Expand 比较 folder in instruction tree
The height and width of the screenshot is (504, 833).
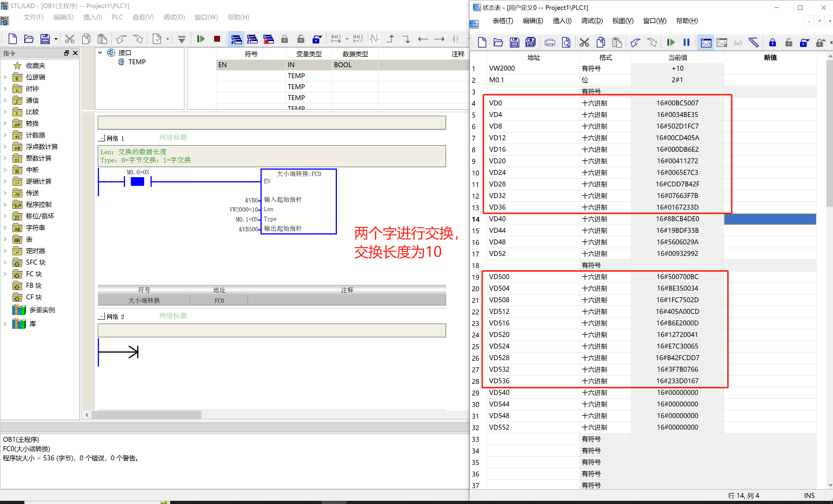[5, 112]
